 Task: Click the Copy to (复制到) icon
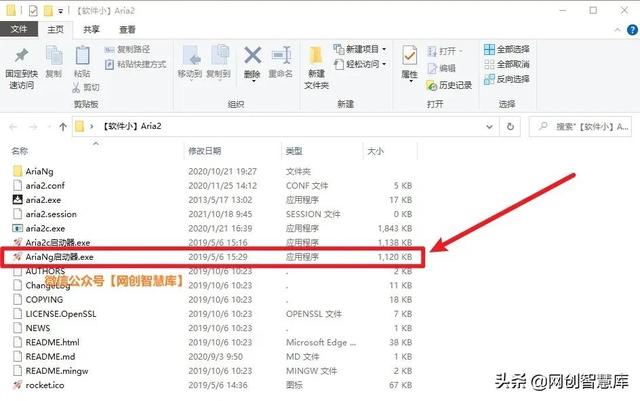pyautogui.click(x=220, y=55)
